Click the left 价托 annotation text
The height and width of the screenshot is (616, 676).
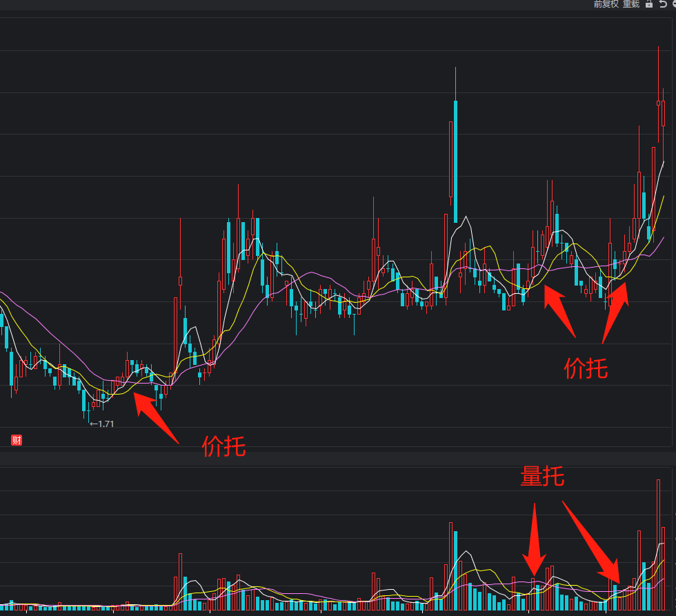coord(224,448)
